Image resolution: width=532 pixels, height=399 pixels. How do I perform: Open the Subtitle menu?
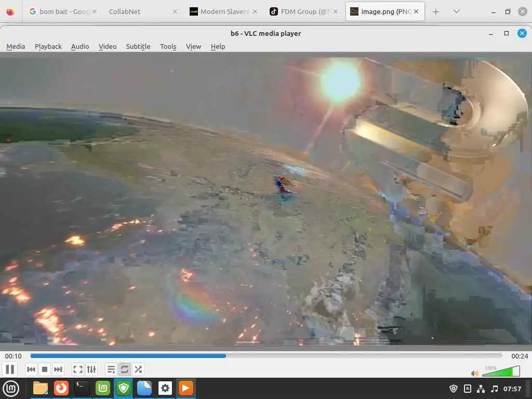[x=138, y=46]
